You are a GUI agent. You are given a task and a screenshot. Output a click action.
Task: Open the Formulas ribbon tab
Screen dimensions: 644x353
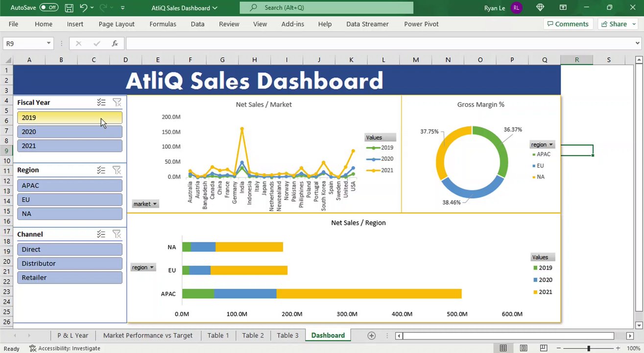click(163, 24)
